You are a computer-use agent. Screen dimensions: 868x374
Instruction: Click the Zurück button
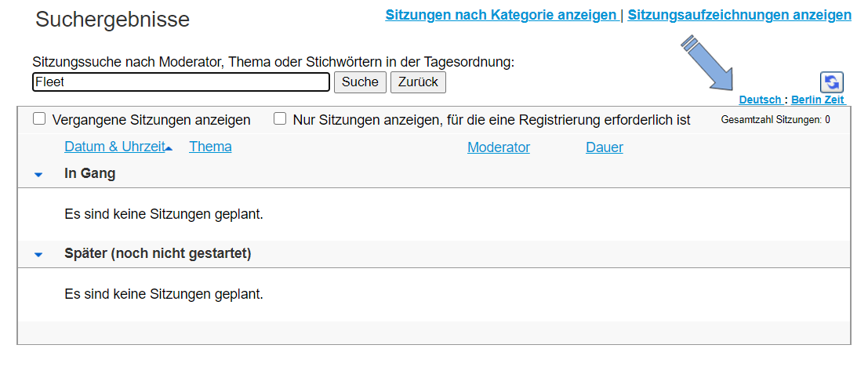click(x=418, y=82)
